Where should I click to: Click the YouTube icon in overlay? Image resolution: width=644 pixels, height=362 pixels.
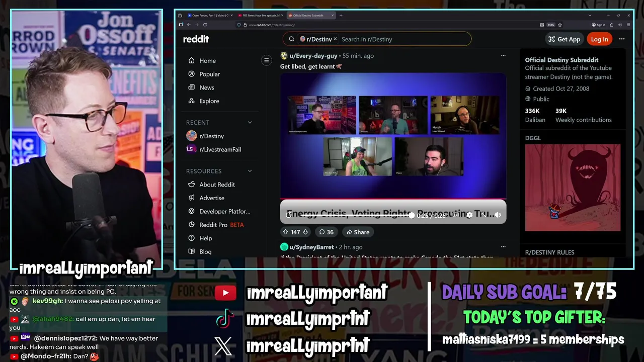(225, 293)
